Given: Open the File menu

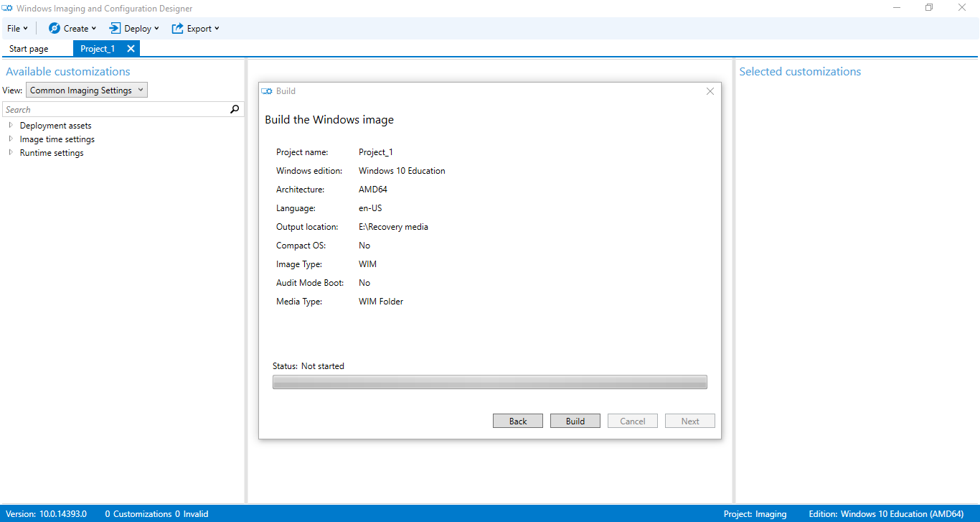Looking at the screenshot, I should point(16,28).
